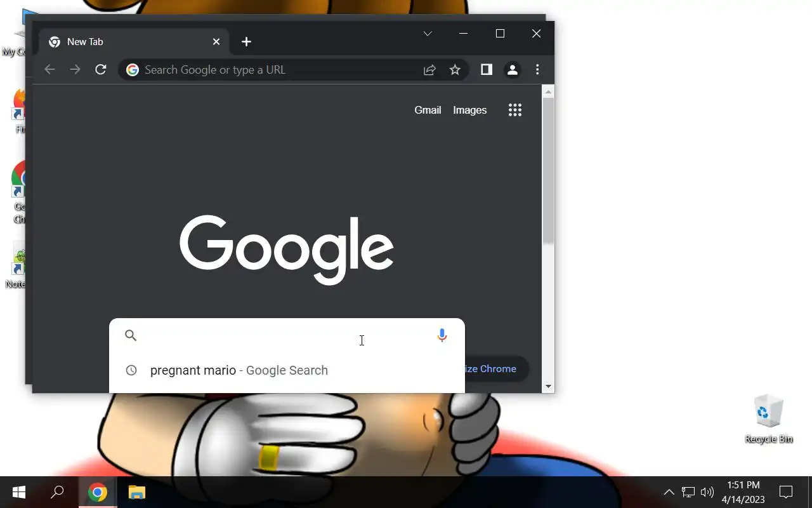The height and width of the screenshot is (508, 812).
Task: Click the page scrollbar up arrow
Action: (x=549, y=92)
